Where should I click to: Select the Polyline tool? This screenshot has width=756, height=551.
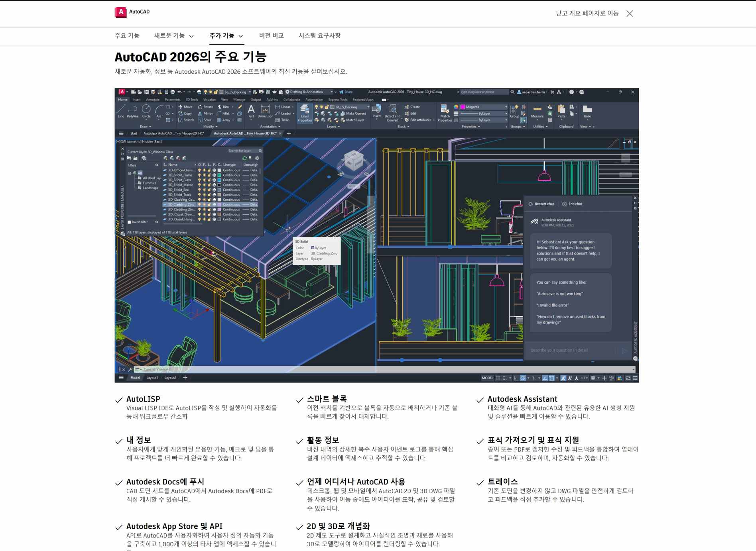tap(133, 111)
